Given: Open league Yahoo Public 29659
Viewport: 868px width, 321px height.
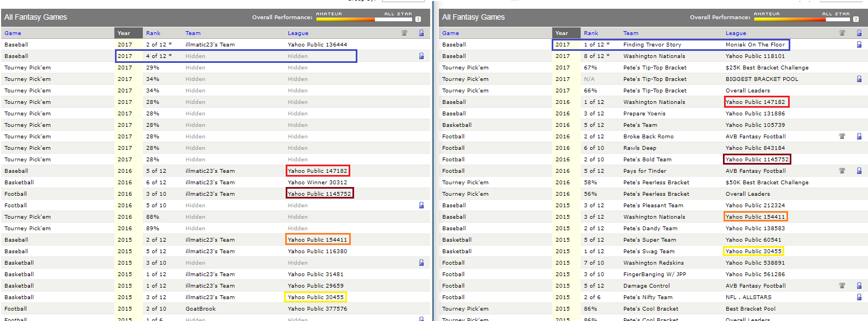Looking at the screenshot, I should coord(316,286).
